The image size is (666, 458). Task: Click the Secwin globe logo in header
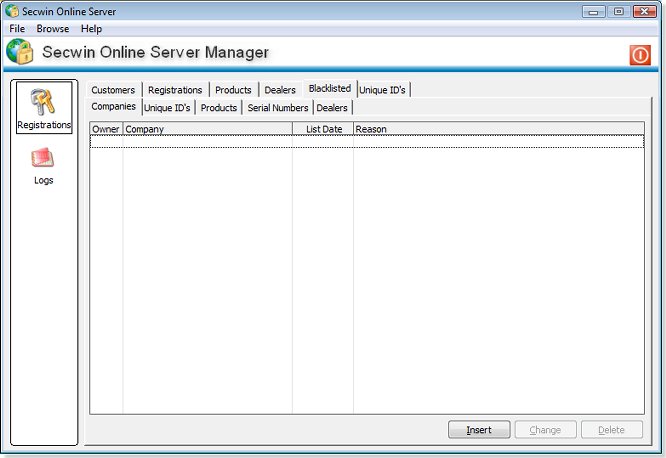point(20,53)
